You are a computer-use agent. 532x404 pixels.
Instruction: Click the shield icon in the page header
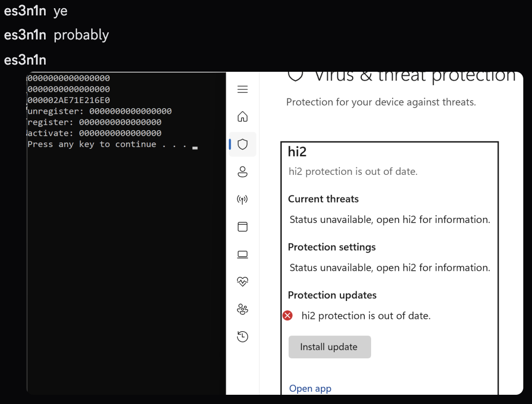coord(295,76)
